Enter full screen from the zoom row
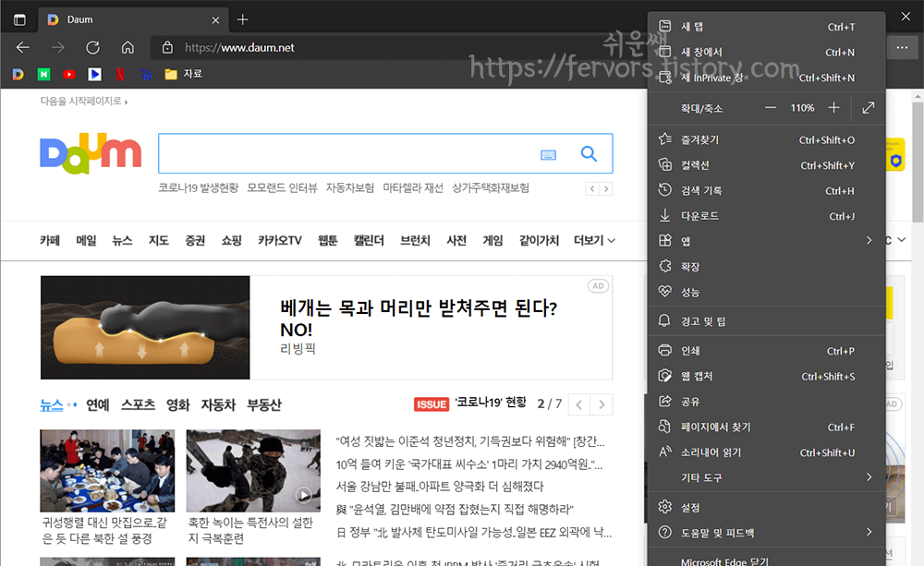This screenshot has height=566, width=924. [868, 108]
